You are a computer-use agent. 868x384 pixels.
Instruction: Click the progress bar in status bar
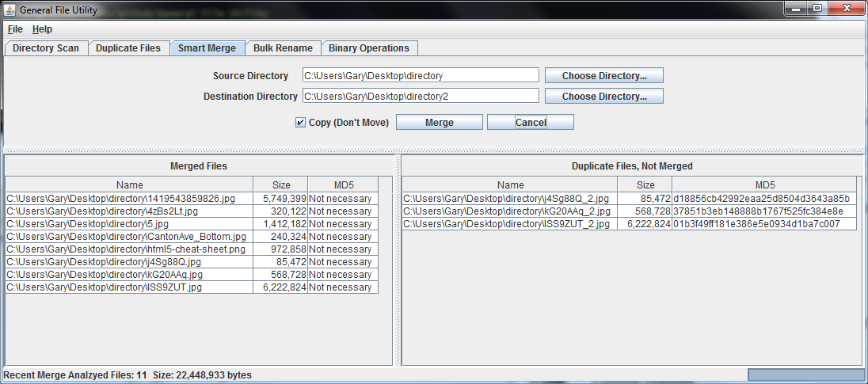[805, 374]
